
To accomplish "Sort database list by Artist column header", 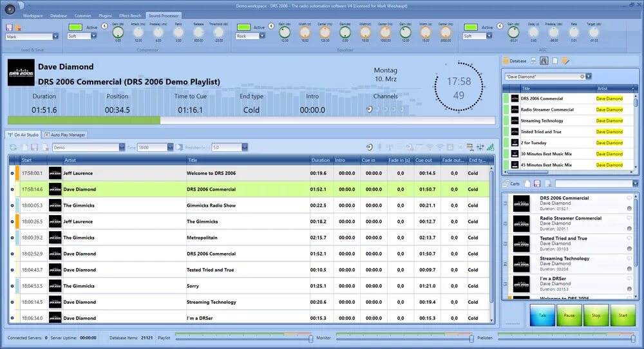I will [x=615, y=88].
